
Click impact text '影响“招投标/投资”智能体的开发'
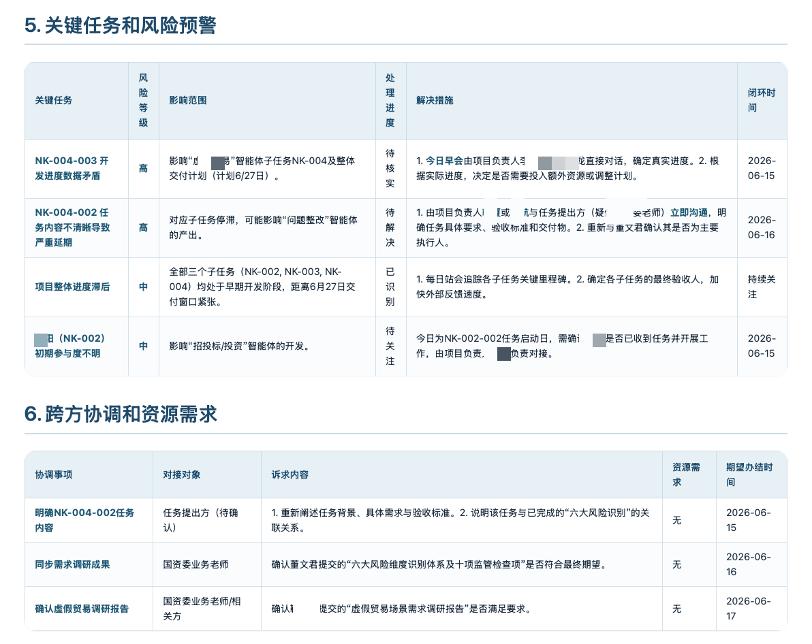[x=240, y=346]
